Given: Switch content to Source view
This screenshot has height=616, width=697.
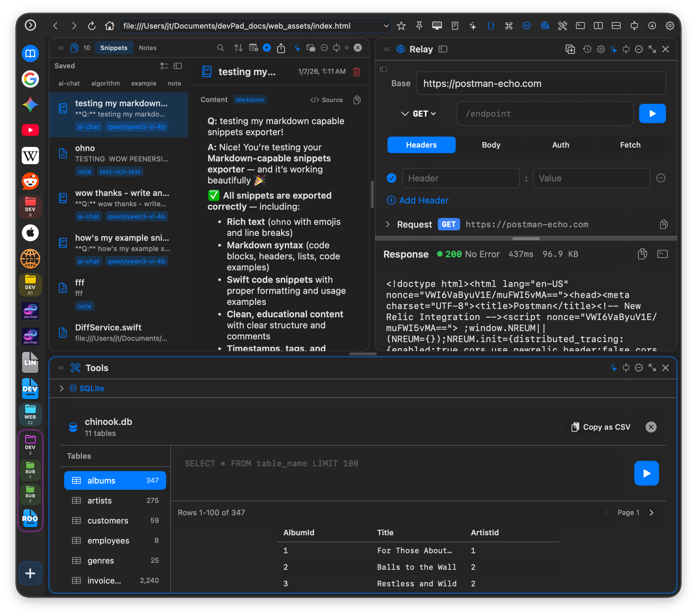Looking at the screenshot, I should [x=326, y=100].
